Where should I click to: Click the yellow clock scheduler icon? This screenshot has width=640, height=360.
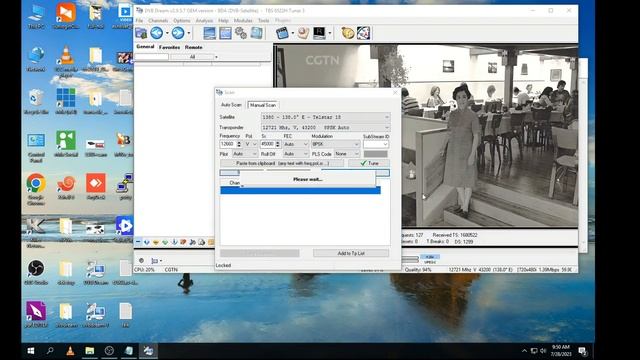(348, 33)
